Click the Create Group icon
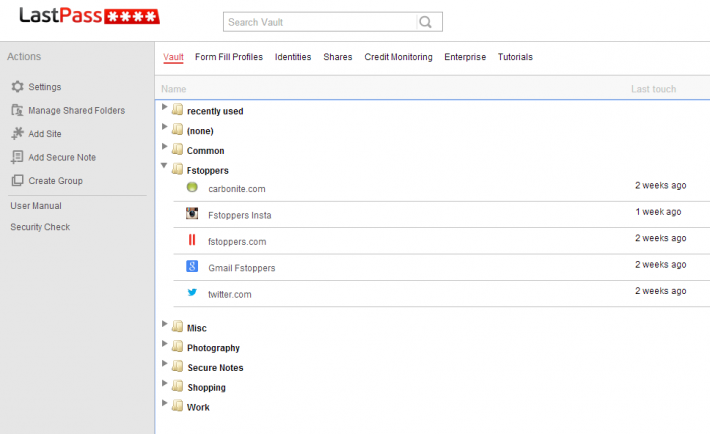 [17, 180]
